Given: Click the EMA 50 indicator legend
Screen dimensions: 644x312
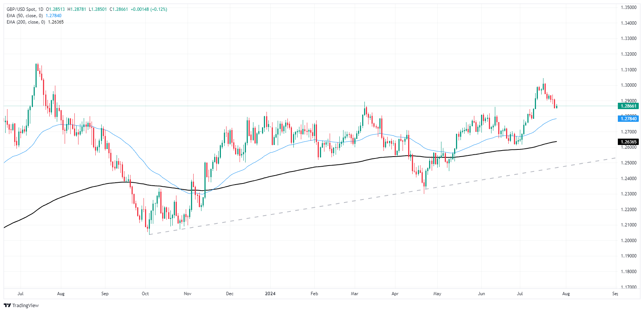Looking at the screenshot, I should pos(25,16).
